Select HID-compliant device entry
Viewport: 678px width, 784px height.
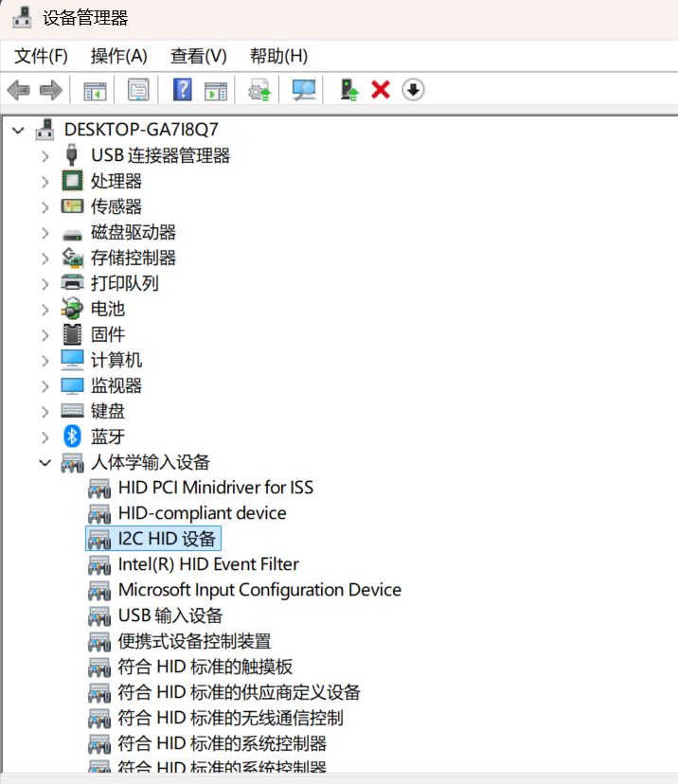[x=202, y=513]
